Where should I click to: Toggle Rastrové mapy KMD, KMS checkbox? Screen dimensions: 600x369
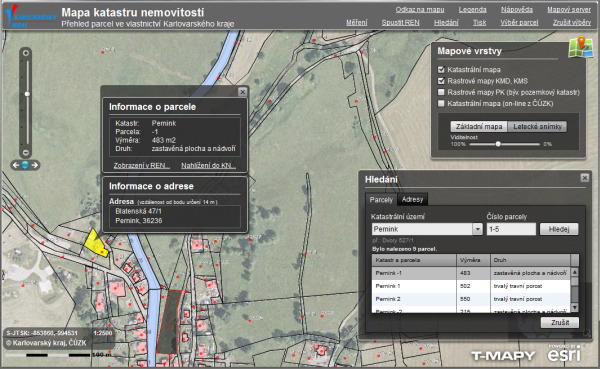(441, 81)
